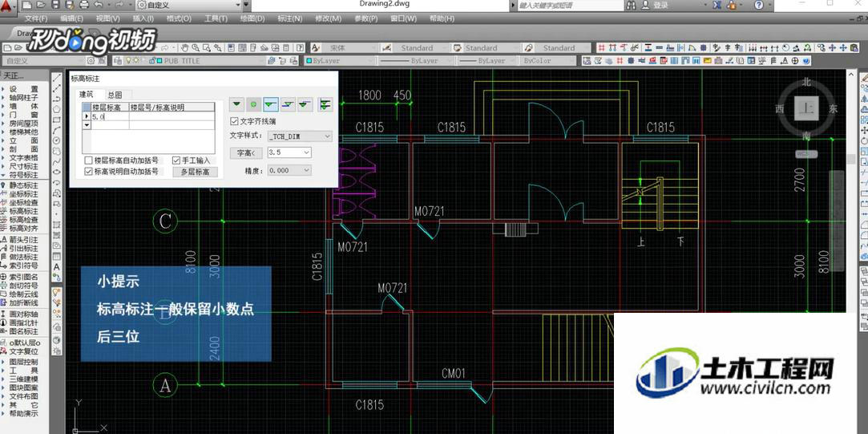This screenshot has width=868, height=434.
Task: Open the 修改(M) menu
Action: coord(329,18)
